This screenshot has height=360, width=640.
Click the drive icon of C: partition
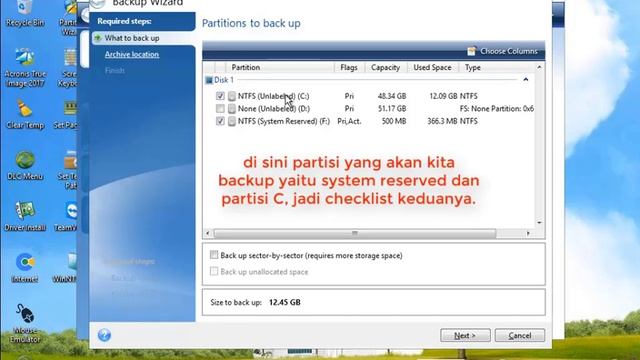point(232,96)
